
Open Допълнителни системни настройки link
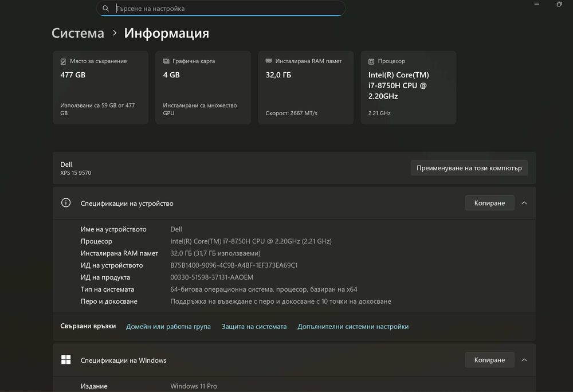click(x=353, y=326)
